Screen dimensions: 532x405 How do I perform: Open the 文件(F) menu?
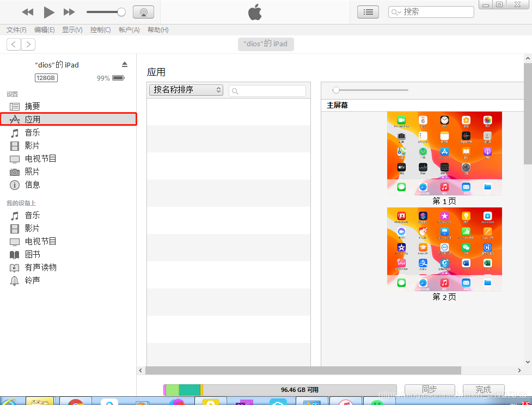click(16, 30)
